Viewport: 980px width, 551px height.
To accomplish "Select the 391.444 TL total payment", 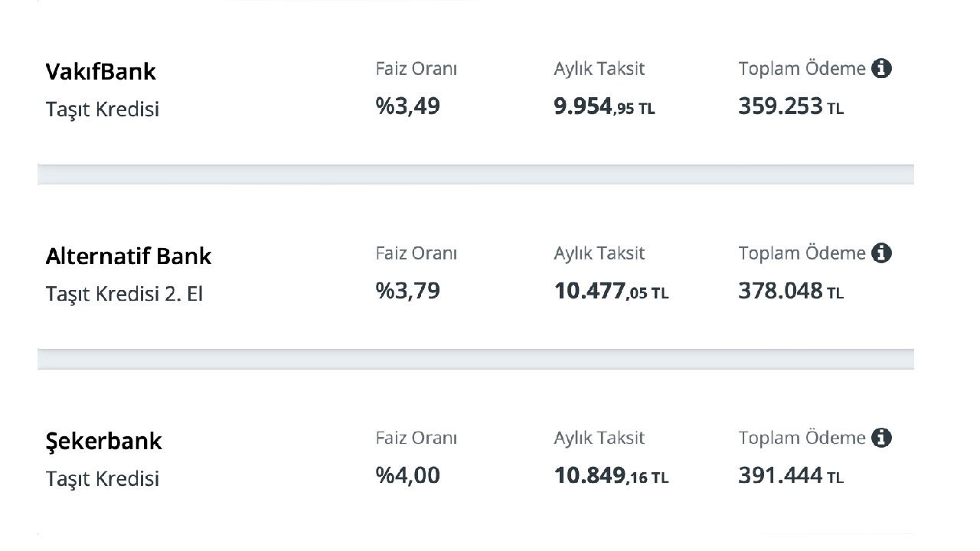I will coord(791,475).
